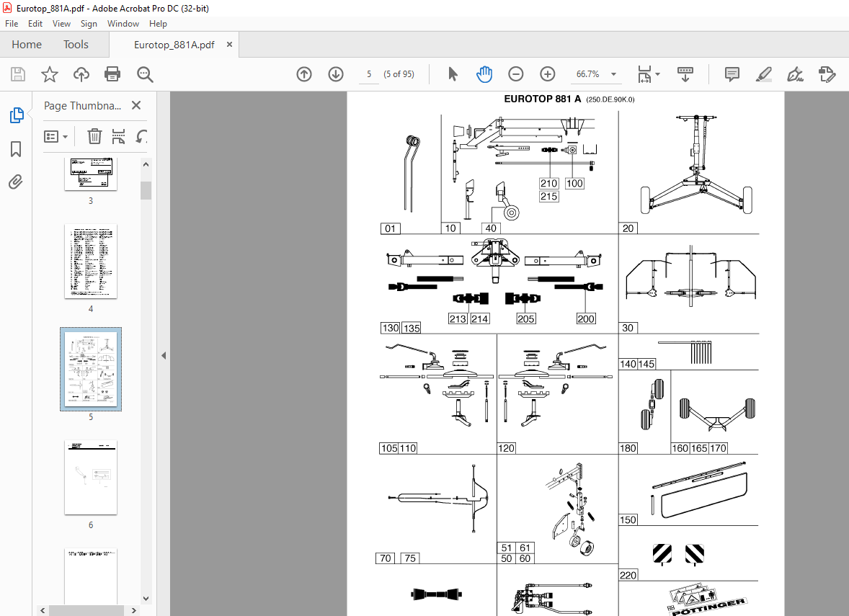The image size is (849, 616).
Task: Add the document to starred files
Action: [x=49, y=74]
